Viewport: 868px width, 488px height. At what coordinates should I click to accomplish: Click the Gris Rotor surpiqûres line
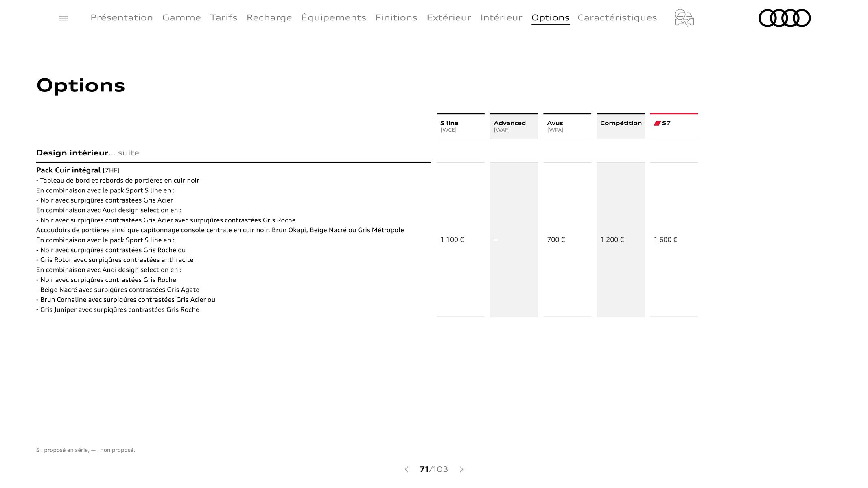115,260
